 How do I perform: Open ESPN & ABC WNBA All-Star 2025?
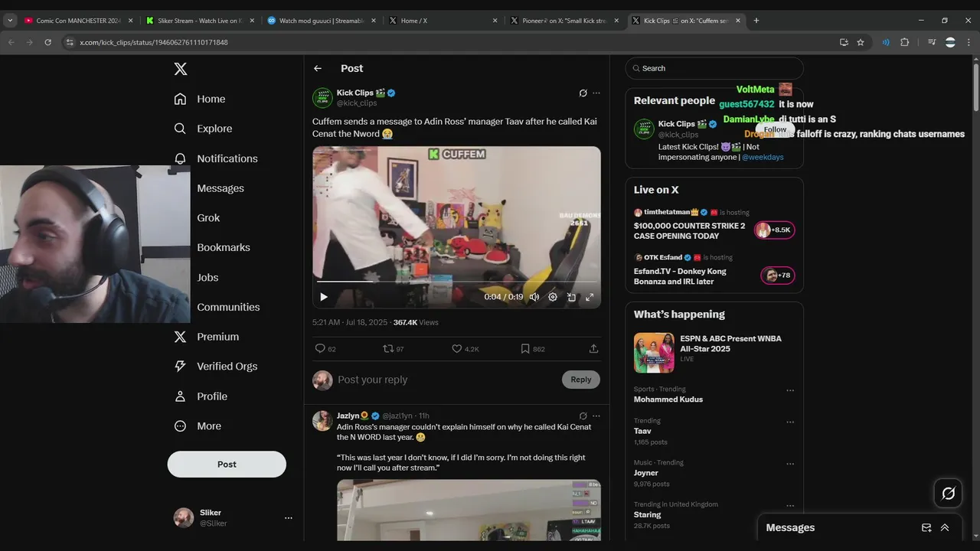coord(714,352)
